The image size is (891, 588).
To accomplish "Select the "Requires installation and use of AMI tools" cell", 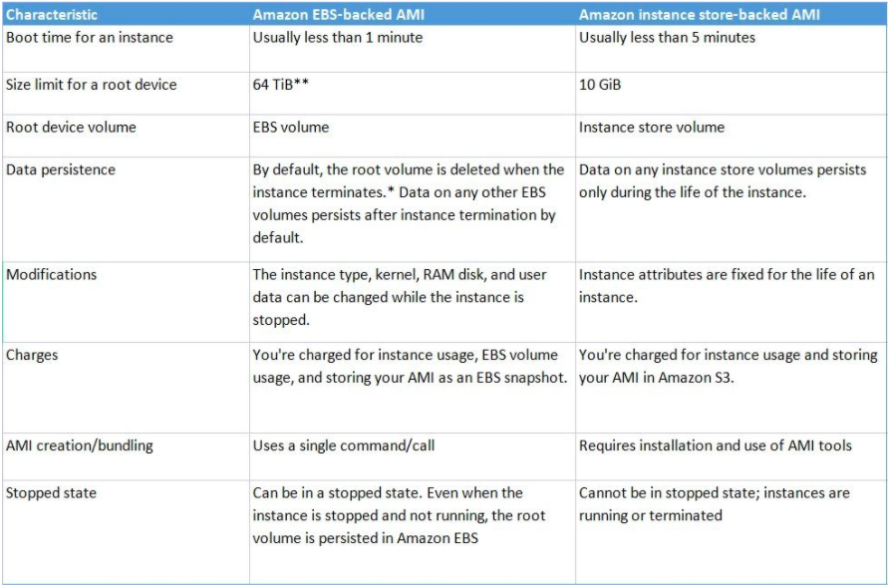I will pos(716,445).
